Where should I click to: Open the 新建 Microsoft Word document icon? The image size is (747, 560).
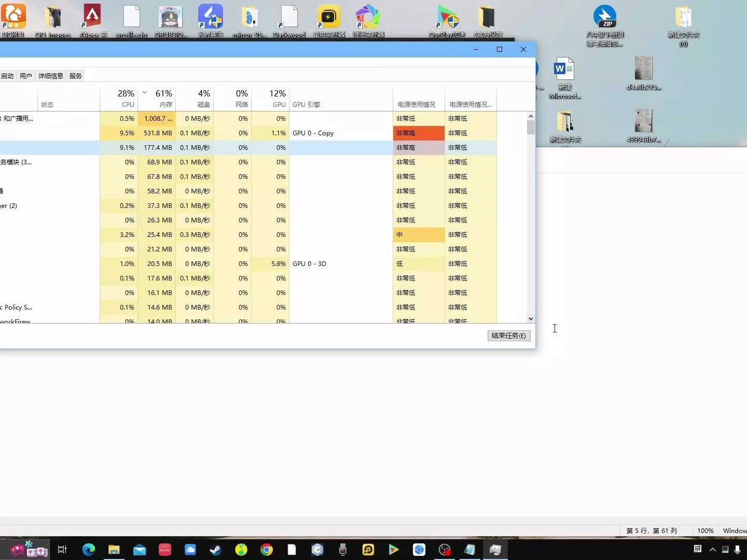(565, 78)
